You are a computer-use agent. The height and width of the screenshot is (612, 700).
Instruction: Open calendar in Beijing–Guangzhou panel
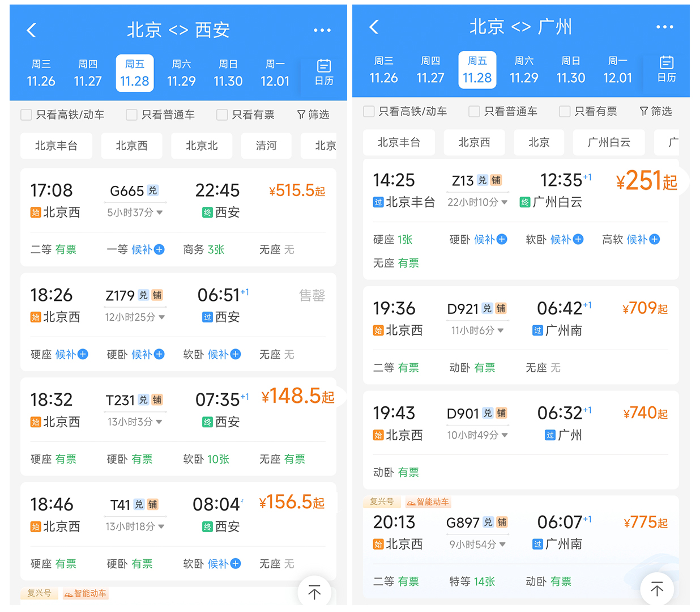[667, 69]
